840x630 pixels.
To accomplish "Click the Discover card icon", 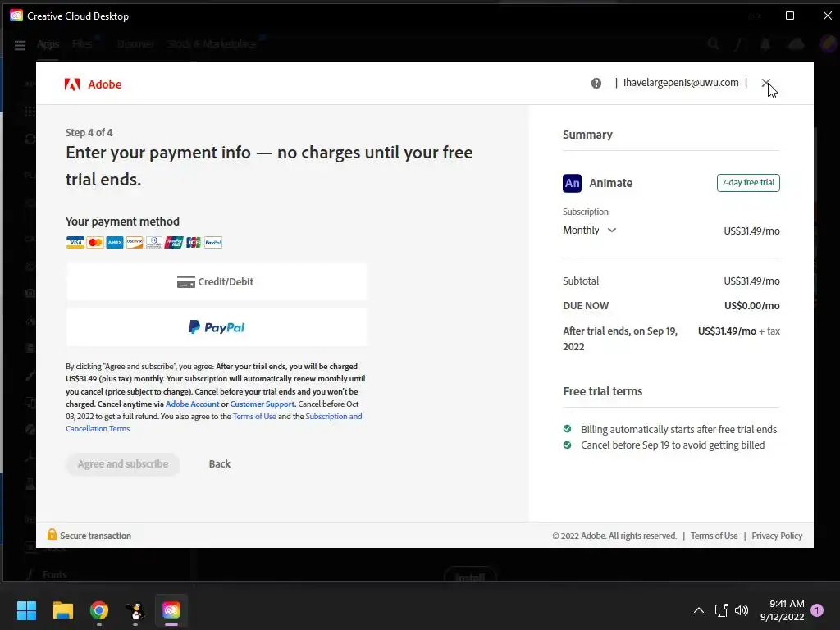I will click(135, 242).
